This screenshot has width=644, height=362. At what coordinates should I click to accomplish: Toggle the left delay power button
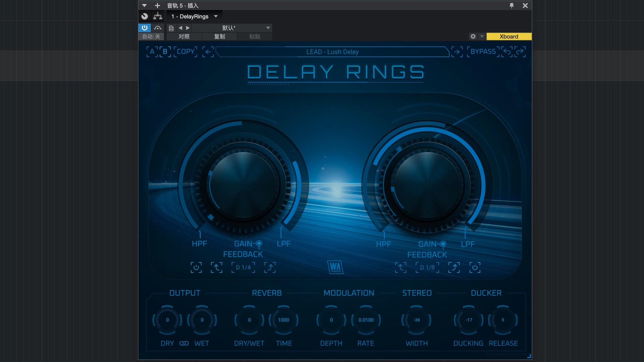point(196,267)
